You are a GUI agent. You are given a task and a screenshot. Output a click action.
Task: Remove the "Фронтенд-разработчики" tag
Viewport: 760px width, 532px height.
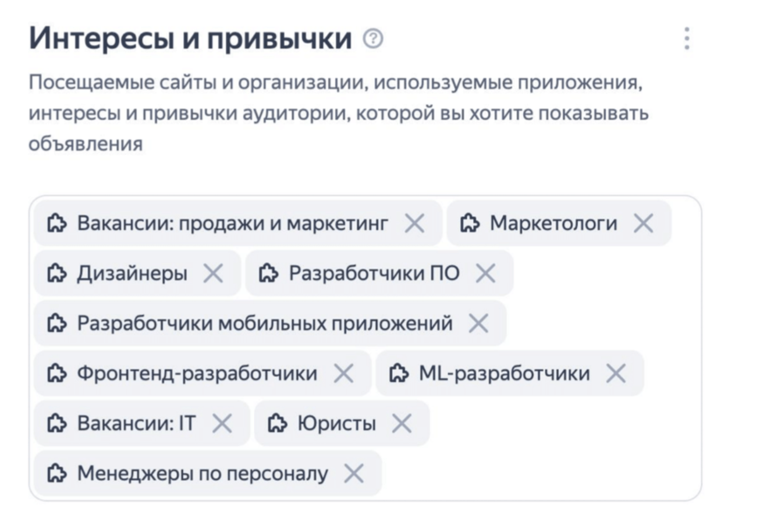(x=343, y=374)
